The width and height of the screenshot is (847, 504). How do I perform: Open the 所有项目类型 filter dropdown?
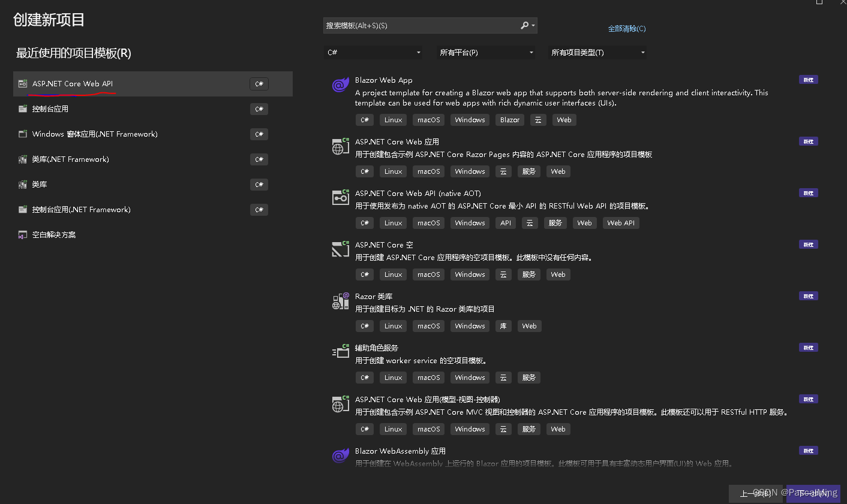(x=598, y=53)
